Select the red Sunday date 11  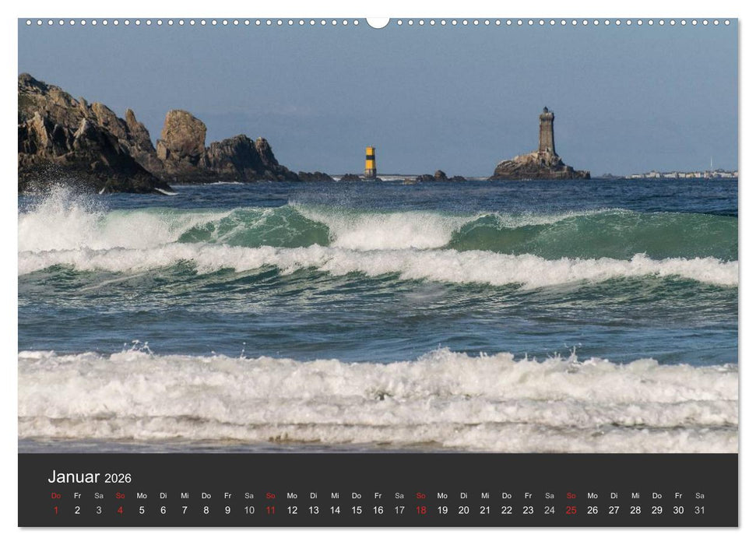(269, 509)
